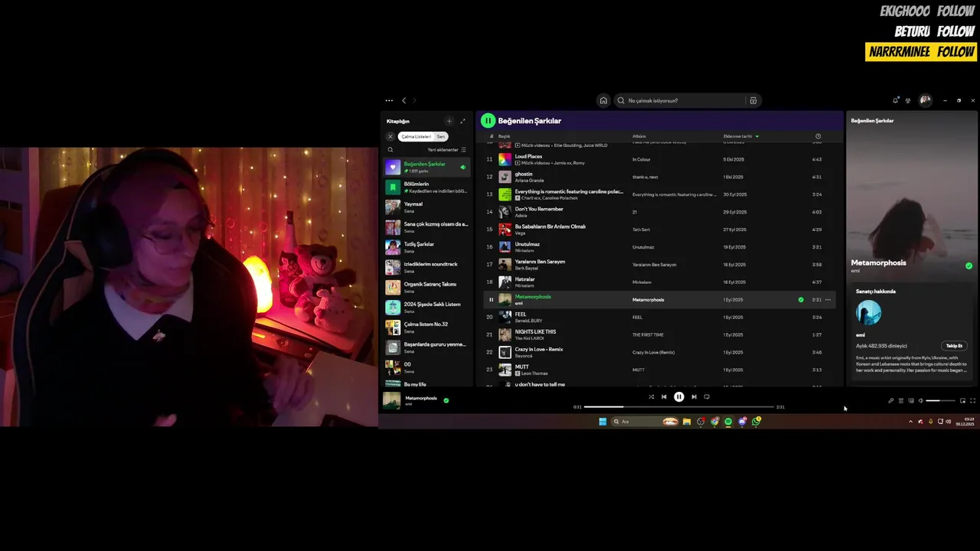Open the Beyoncé artist link

click(x=524, y=357)
